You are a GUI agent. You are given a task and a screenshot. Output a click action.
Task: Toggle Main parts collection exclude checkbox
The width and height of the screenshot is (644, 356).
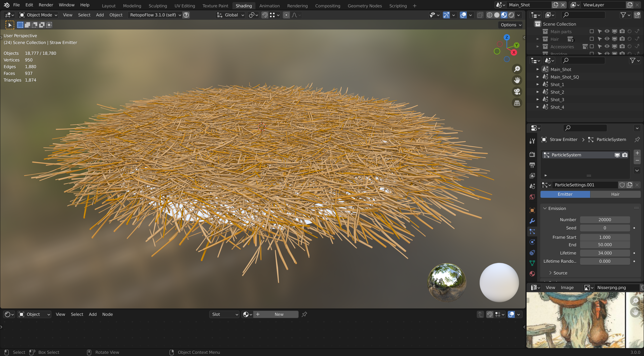coord(592,31)
